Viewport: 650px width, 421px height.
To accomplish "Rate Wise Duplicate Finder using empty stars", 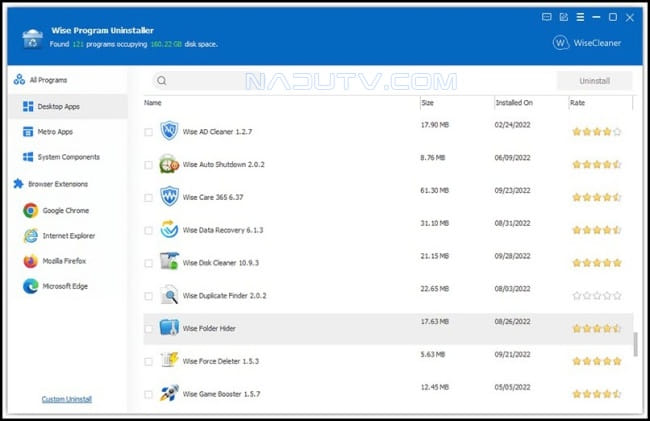I will [x=597, y=295].
